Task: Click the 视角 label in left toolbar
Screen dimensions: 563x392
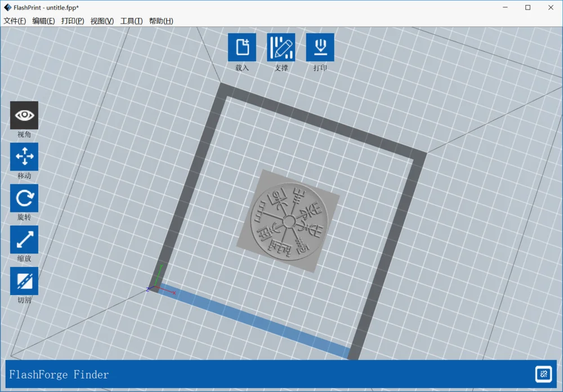Action: coord(24,135)
